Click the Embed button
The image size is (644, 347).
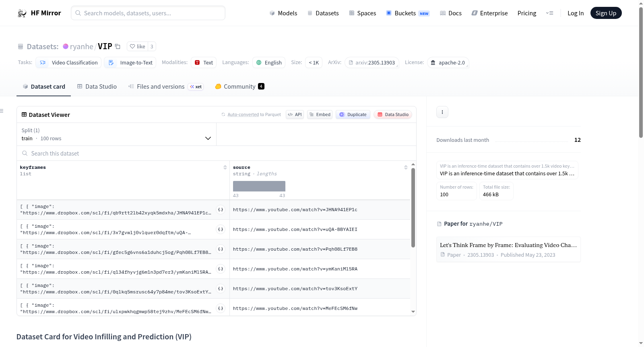(320, 114)
